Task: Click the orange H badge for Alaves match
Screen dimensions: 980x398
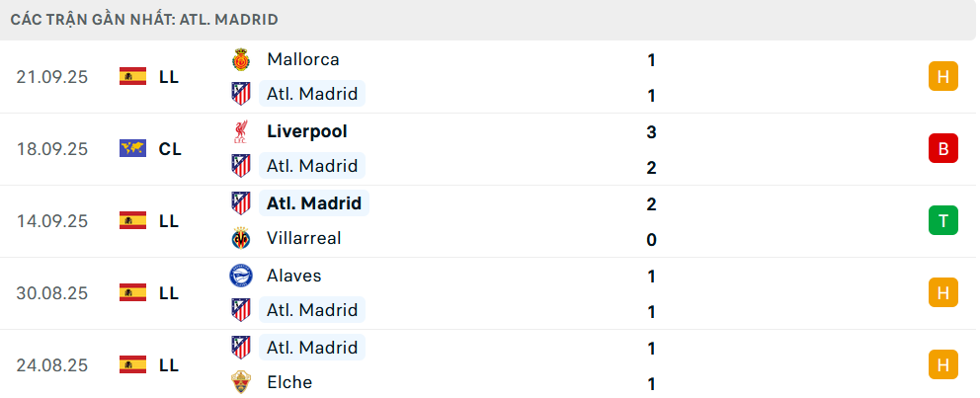Action: [943, 292]
